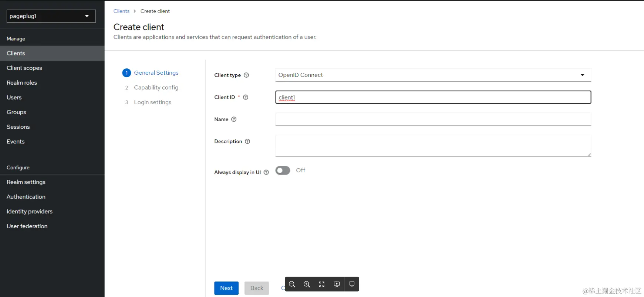
Task: Click help icon beside Always display in UI
Action: [266, 172]
